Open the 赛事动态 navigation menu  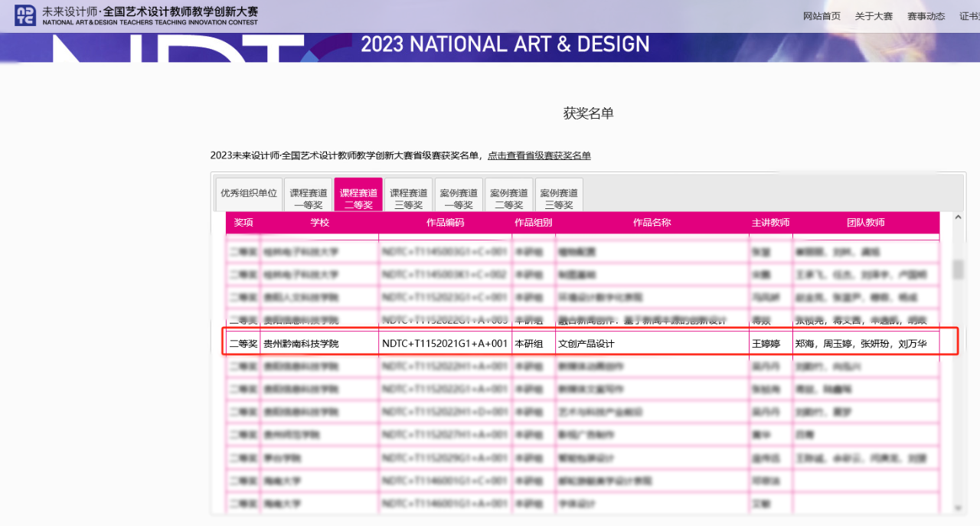click(x=926, y=16)
